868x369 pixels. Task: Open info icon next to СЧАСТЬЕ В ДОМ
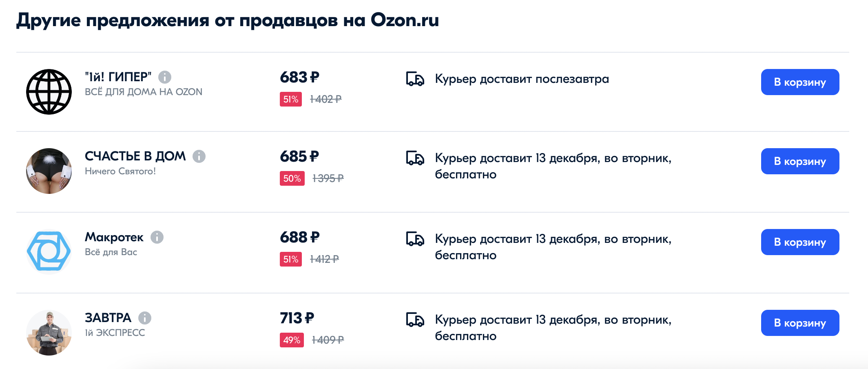click(x=199, y=156)
